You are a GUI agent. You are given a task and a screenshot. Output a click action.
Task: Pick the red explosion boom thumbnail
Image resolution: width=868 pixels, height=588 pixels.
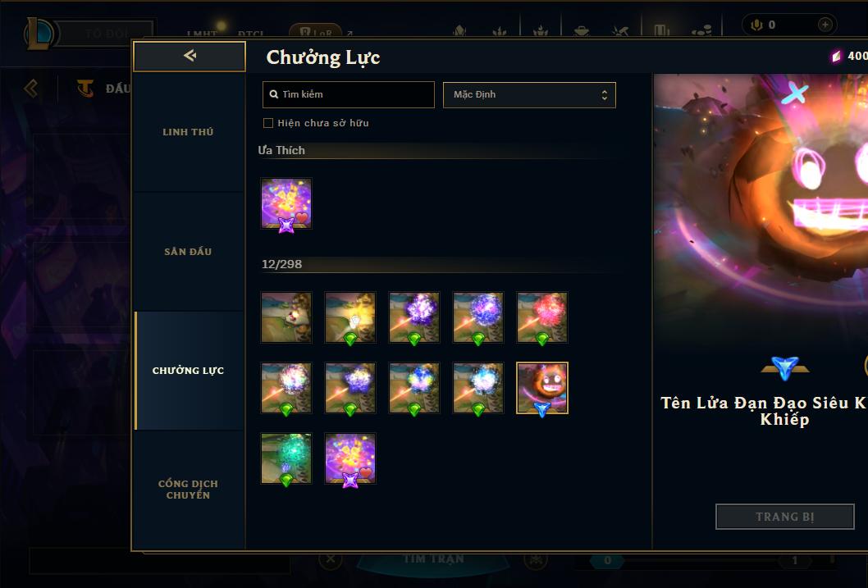542,317
